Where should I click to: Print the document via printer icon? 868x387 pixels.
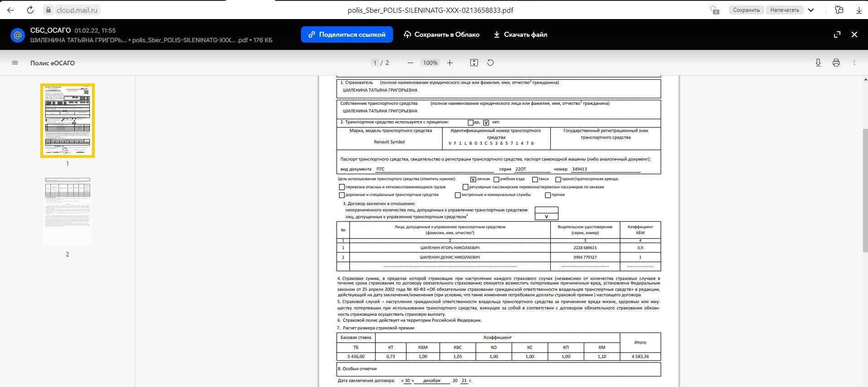point(836,63)
